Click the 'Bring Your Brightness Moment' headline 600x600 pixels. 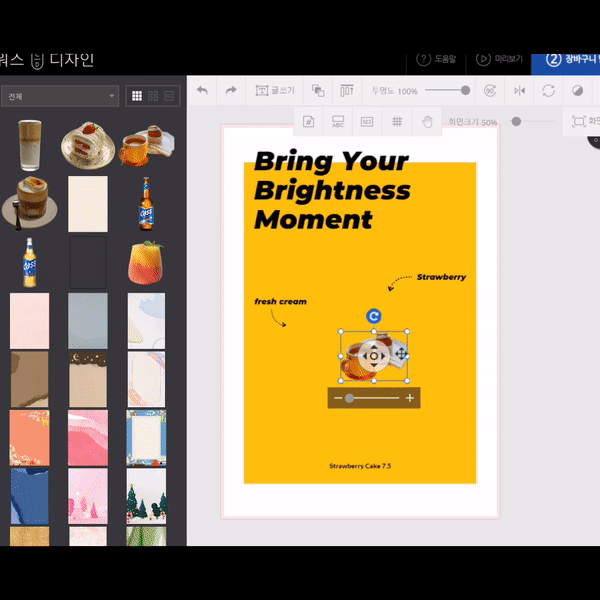[332, 190]
